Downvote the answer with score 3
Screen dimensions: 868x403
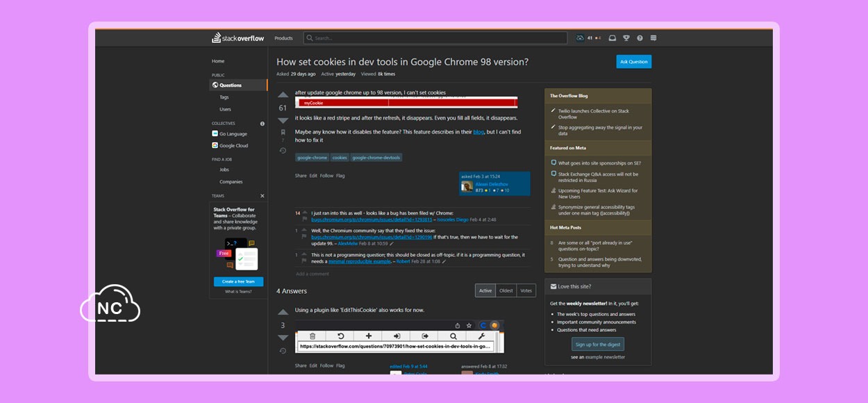pos(283,338)
